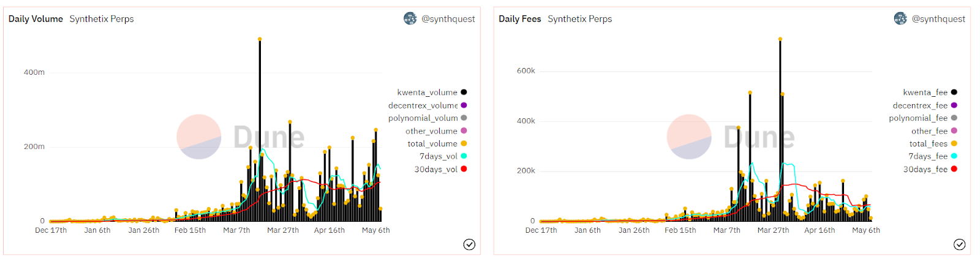Select the total_fees legend label
The width and height of the screenshot is (980, 261).
tap(929, 144)
